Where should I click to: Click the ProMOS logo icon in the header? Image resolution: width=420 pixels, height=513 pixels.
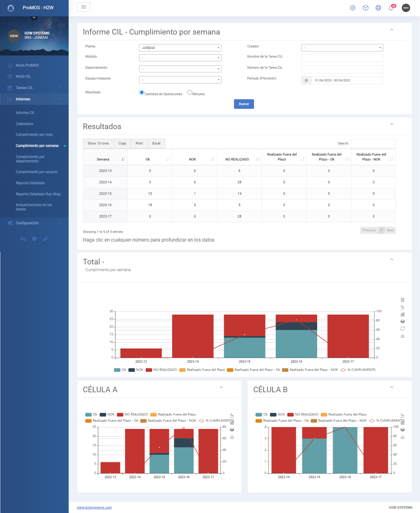point(11,8)
